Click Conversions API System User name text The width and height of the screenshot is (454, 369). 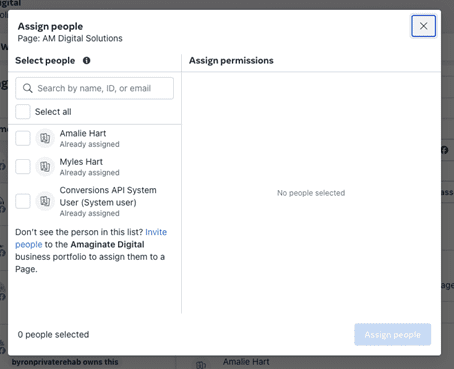click(x=108, y=196)
